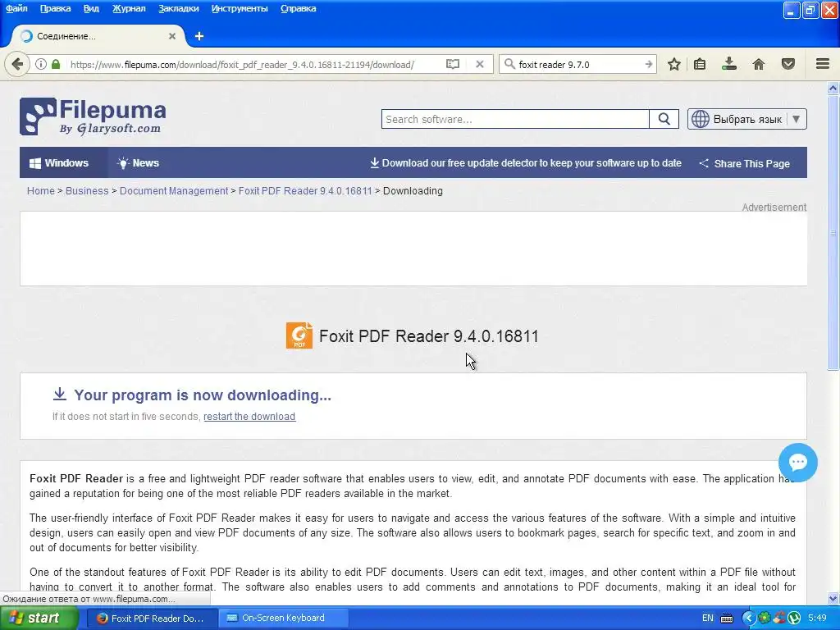Open the site information icon in address bar
Viewport: 840px width, 630px height.
click(41, 64)
